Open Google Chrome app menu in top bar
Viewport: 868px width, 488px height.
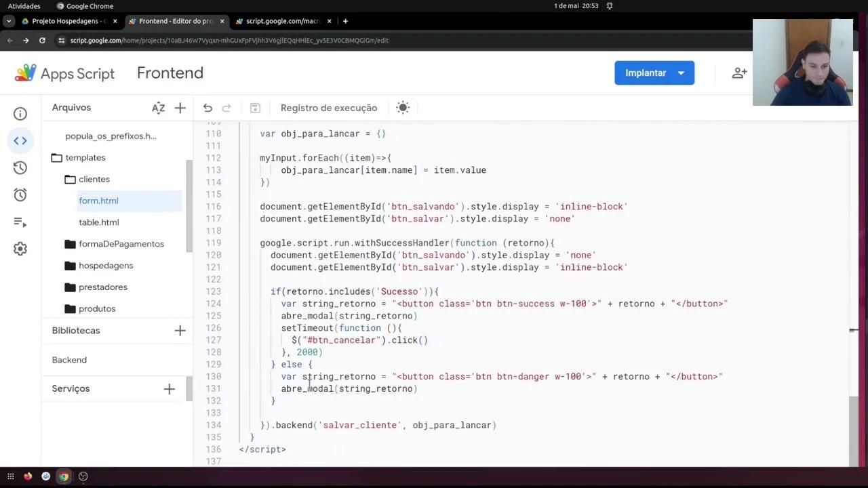[85, 6]
